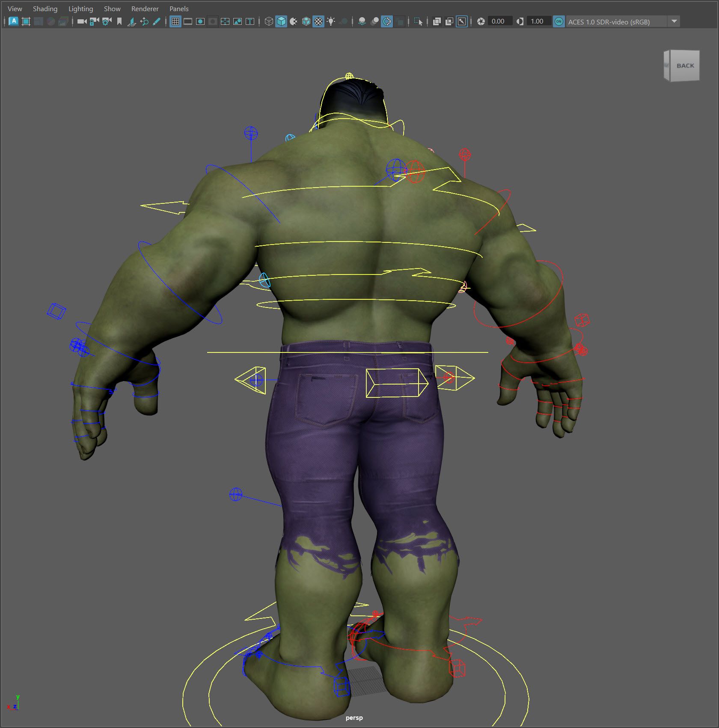Toggle the Gate Mask icon
The height and width of the screenshot is (728, 719).
(x=213, y=21)
